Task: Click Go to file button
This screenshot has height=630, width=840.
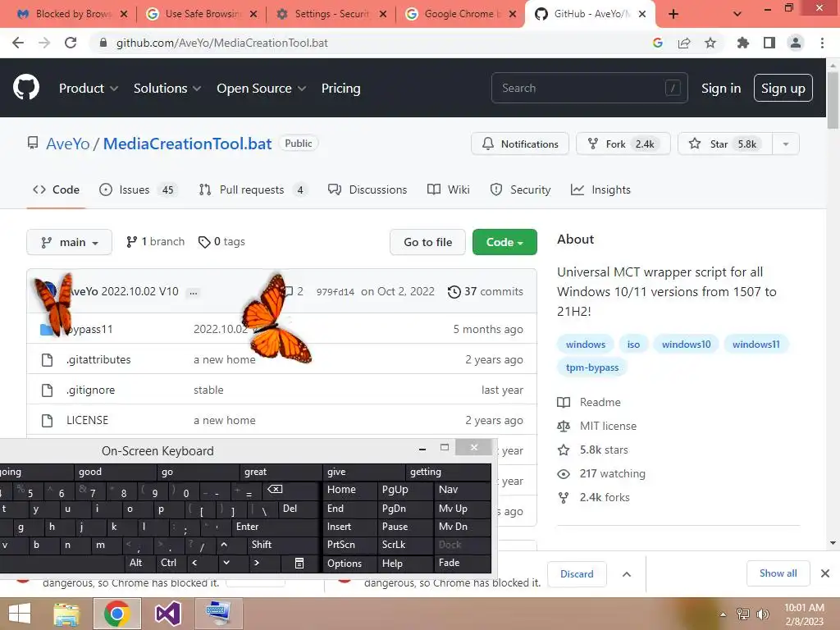Action: coord(427,242)
